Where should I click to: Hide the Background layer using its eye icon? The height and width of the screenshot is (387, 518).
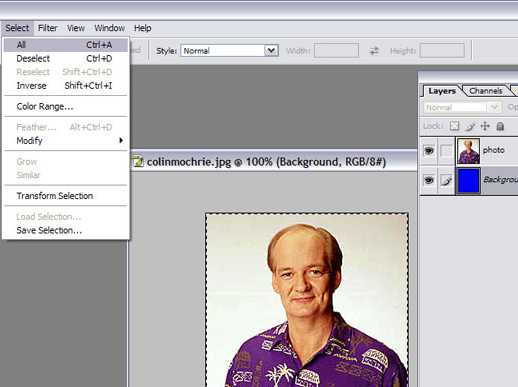(429, 180)
